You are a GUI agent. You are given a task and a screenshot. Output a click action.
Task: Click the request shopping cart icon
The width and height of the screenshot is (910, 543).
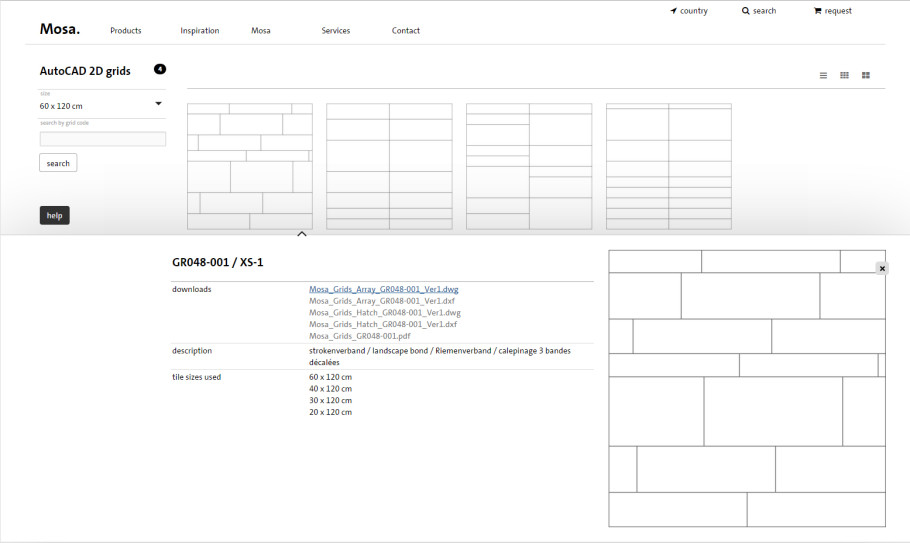point(817,11)
